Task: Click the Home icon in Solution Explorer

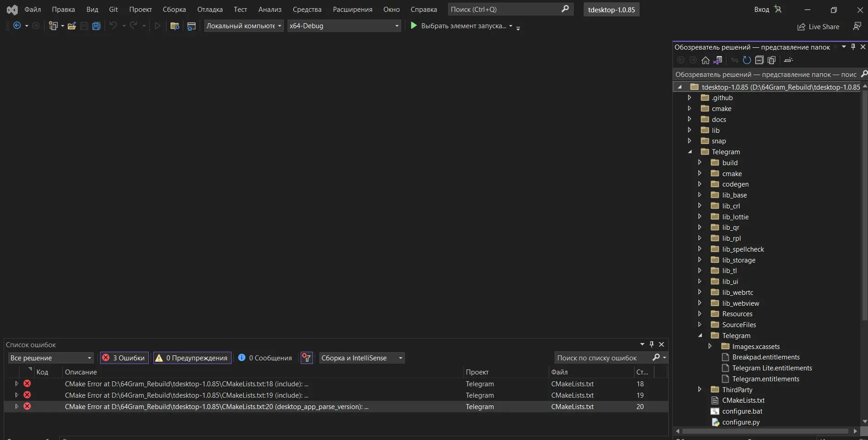Action: (706, 60)
